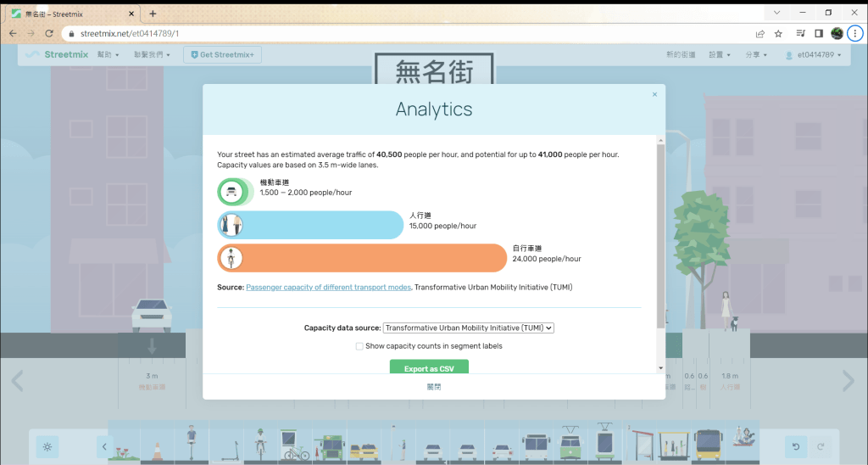Click the address bar URL field
This screenshot has height=465, width=868.
[409, 34]
